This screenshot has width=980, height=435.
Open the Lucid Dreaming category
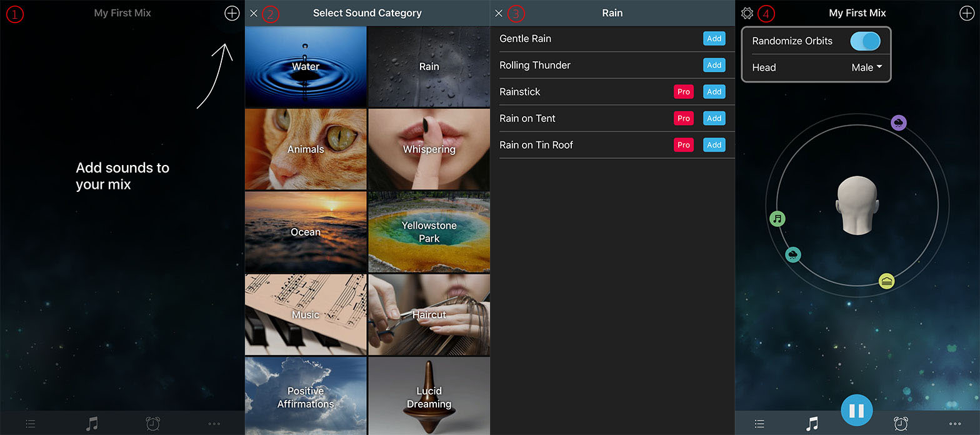(429, 396)
